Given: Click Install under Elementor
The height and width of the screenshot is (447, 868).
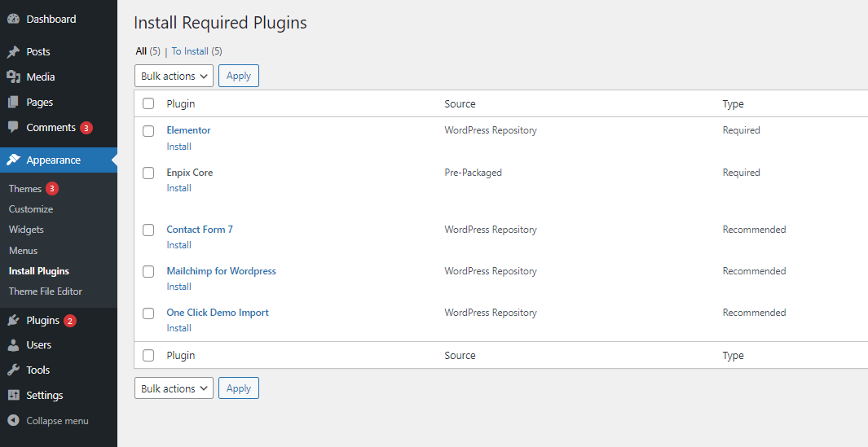Looking at the screenshot, I should point(178,147).
